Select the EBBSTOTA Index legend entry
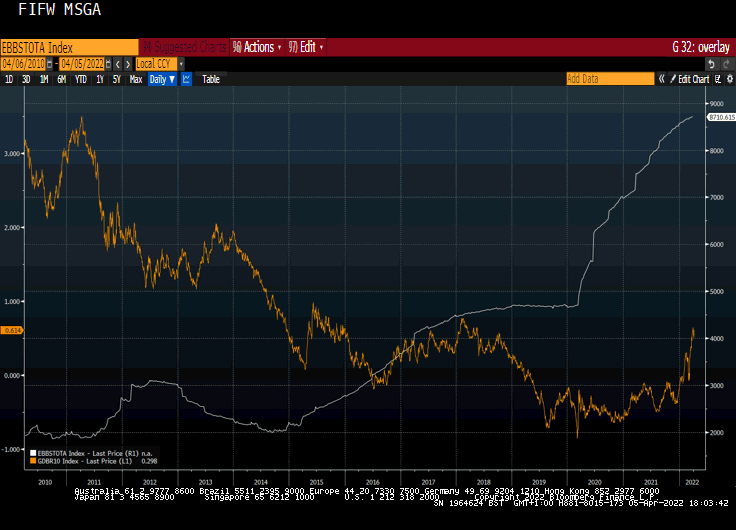 click(x=92, y=453)
